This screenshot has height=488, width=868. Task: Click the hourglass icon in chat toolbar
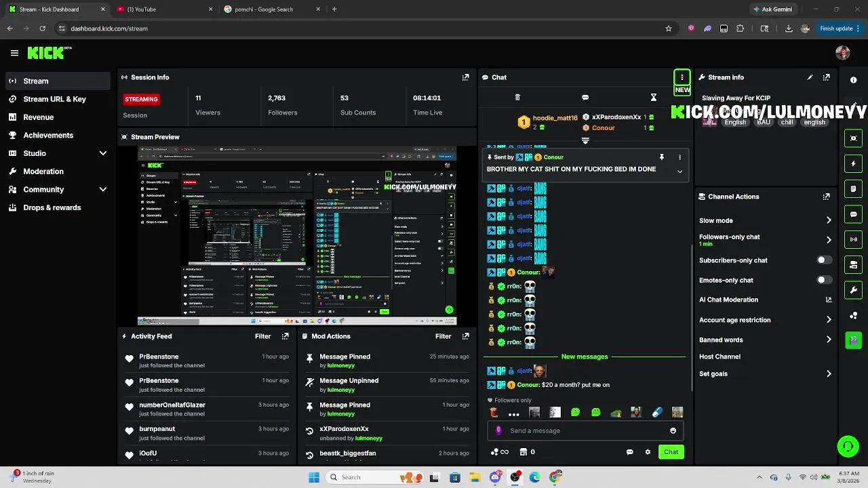653,98
